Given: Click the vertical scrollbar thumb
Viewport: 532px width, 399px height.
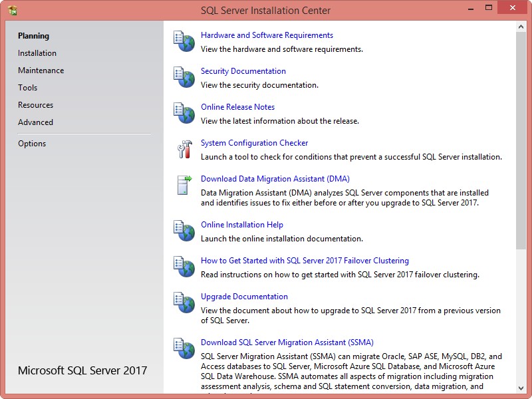Looking at the screenshot, I should (x=521, y=141).
